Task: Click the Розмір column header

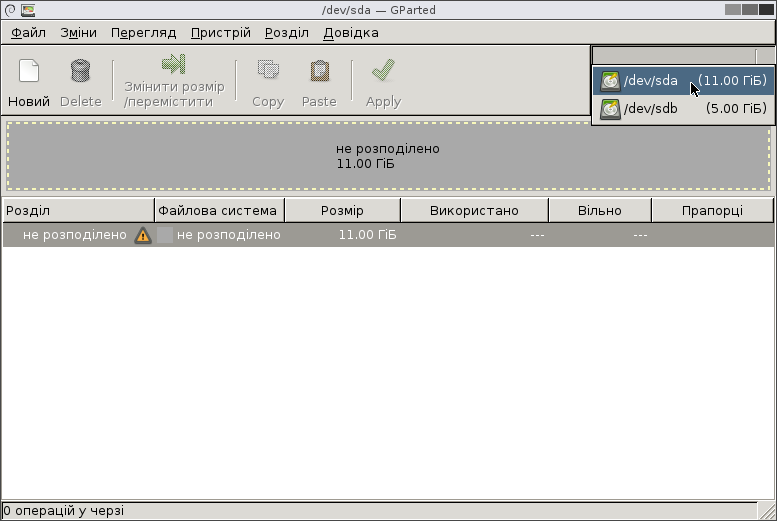Action: [x=342, y=211]
